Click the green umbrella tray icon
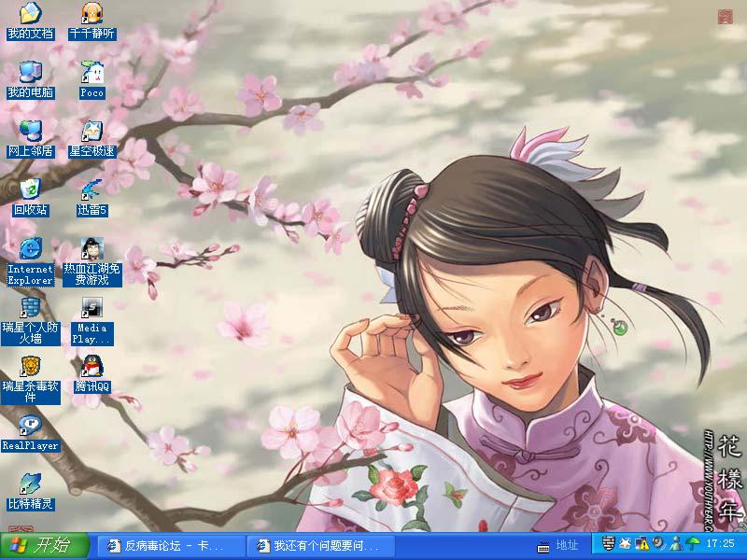This screenshot has height=560, width=747. (x=692, y=543)
